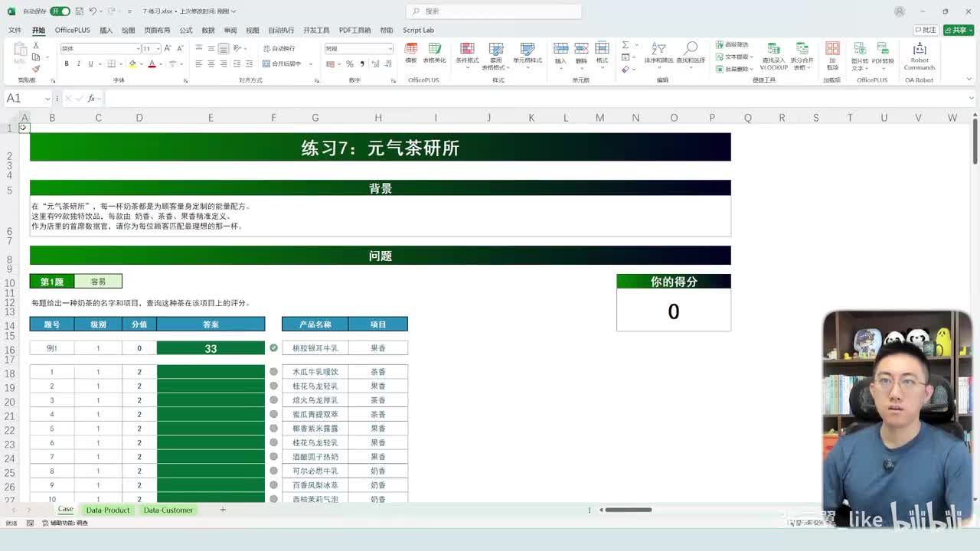The width and height of the screenshot is (980, 551).
Task: Click 批量删除 batch delete button
Action: point(733,69)
